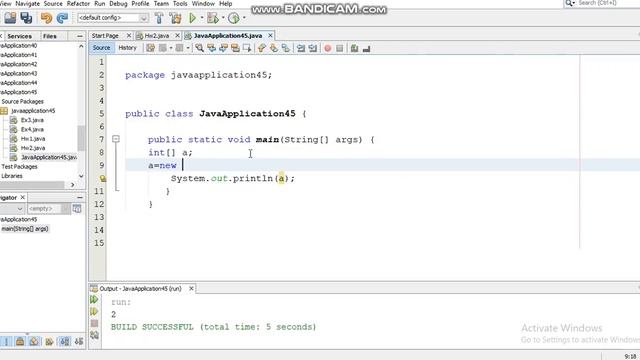This screenshot has height=360, width=640.
Task: Select Ex3.java in project tree
Action: [32, 120]
